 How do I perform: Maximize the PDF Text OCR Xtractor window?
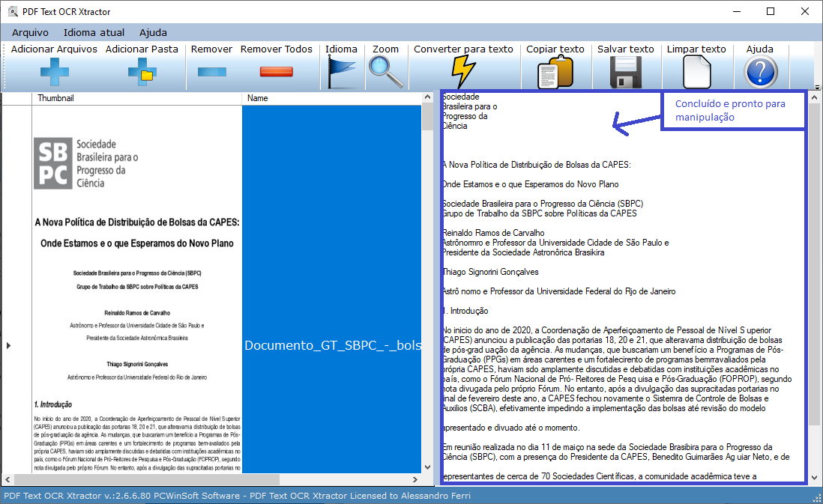pos(771,11)
